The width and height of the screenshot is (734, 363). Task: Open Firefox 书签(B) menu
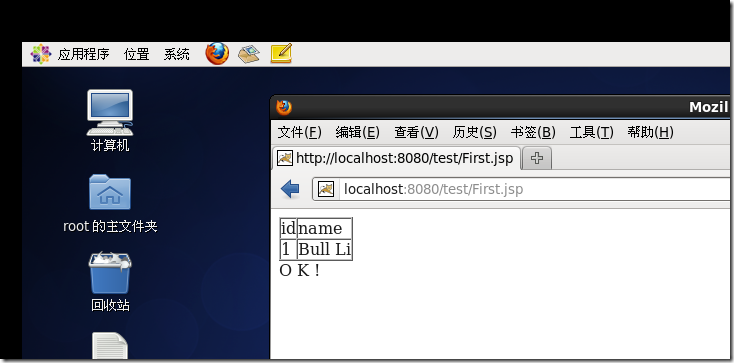point(533,133)
